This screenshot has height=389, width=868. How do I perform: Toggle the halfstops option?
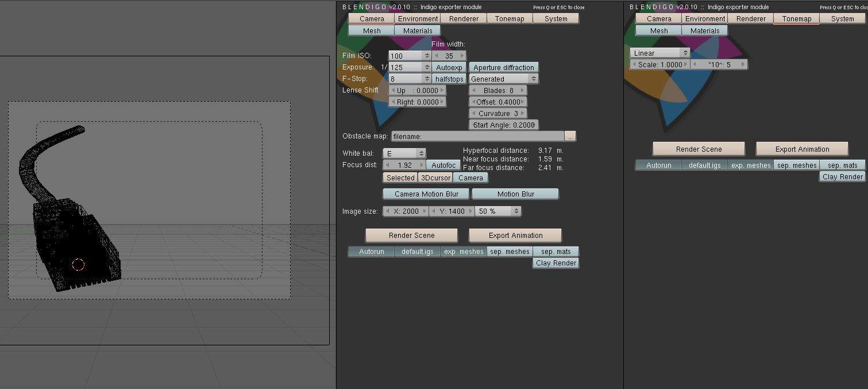(x=449, y=79)
